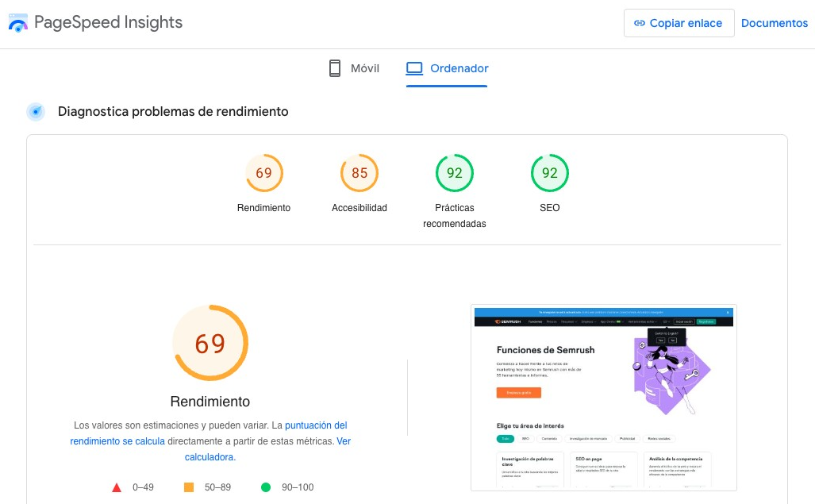Click the green circle 90–100 legend marker
The width and height of the screenshot is (815, 504).
click(264, 487)
